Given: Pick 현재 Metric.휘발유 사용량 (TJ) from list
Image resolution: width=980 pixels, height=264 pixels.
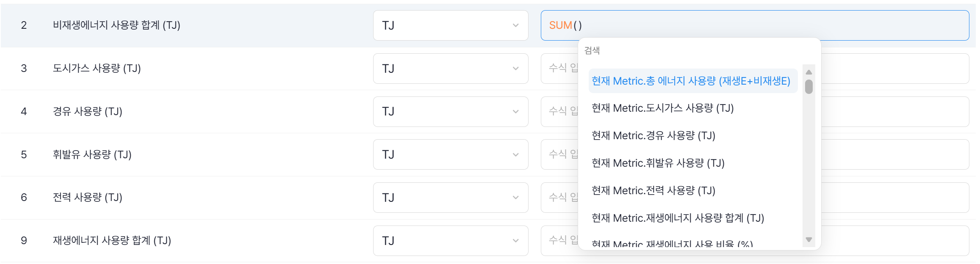Looking at the screenshot, I should pyautogui.click(x=658, y=163).
